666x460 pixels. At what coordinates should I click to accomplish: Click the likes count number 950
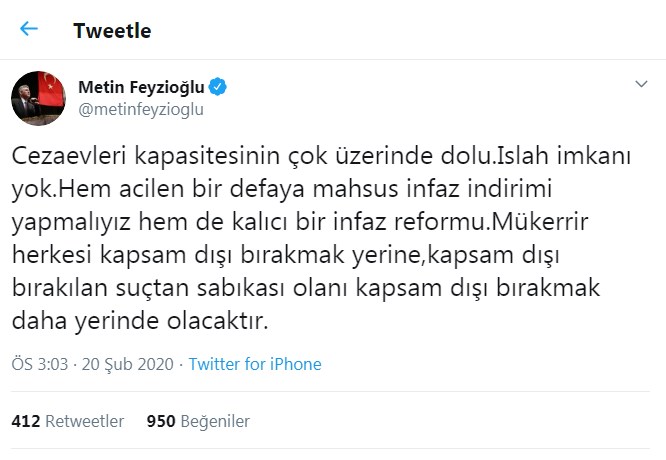coord(161,421)
